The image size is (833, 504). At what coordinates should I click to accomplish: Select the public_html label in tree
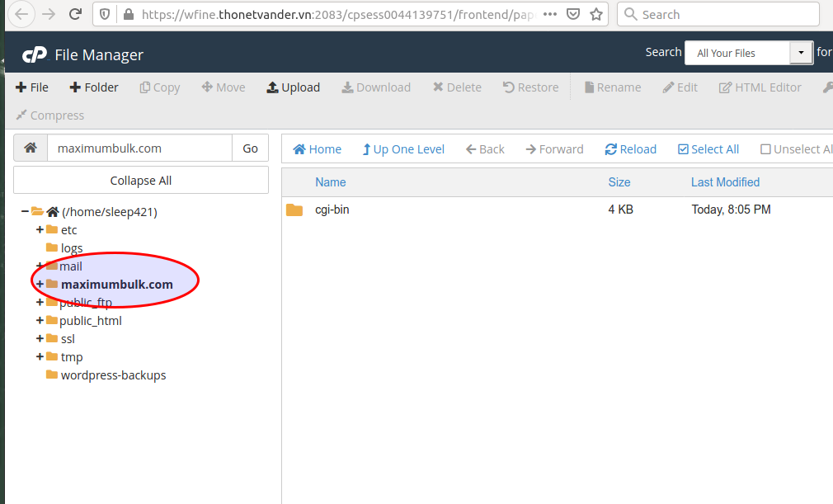point(91,321)
